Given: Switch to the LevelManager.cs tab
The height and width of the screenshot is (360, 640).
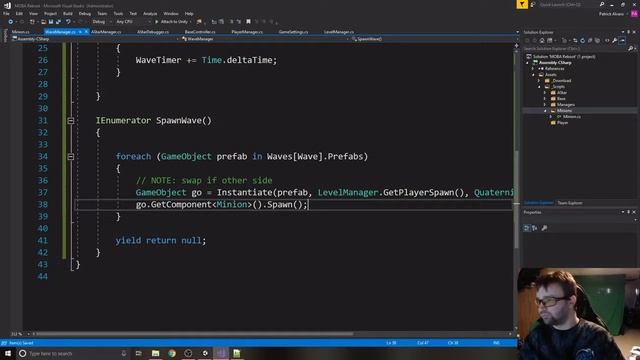Looking at the screenshot, I should pos(339,31).
